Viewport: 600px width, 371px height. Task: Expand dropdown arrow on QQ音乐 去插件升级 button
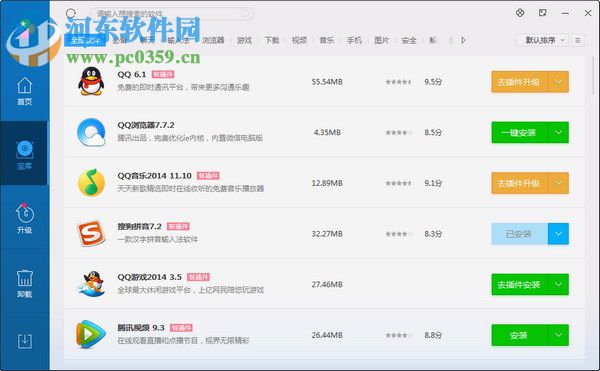pos(558,183)
